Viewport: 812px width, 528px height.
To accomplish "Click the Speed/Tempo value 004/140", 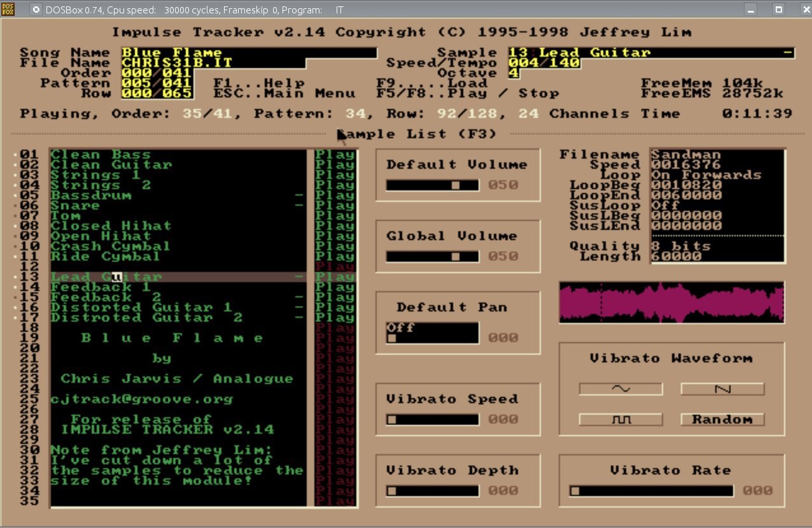I will pos(544,63).
